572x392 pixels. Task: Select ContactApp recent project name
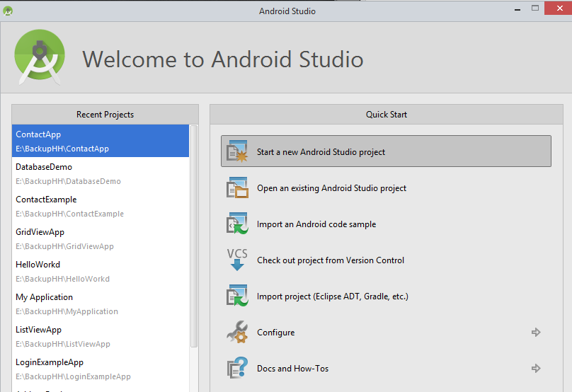pyautogui.click(x=38, y=134)
